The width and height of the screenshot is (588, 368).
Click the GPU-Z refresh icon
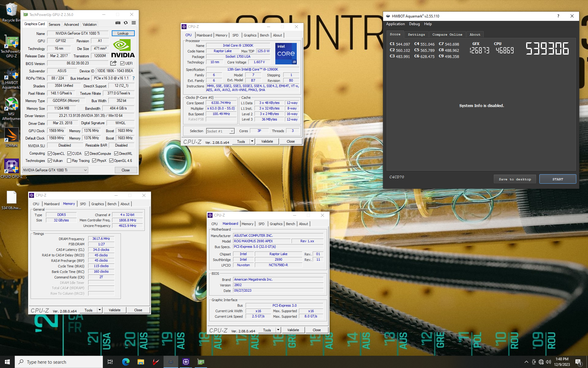[x=126, y=23]
